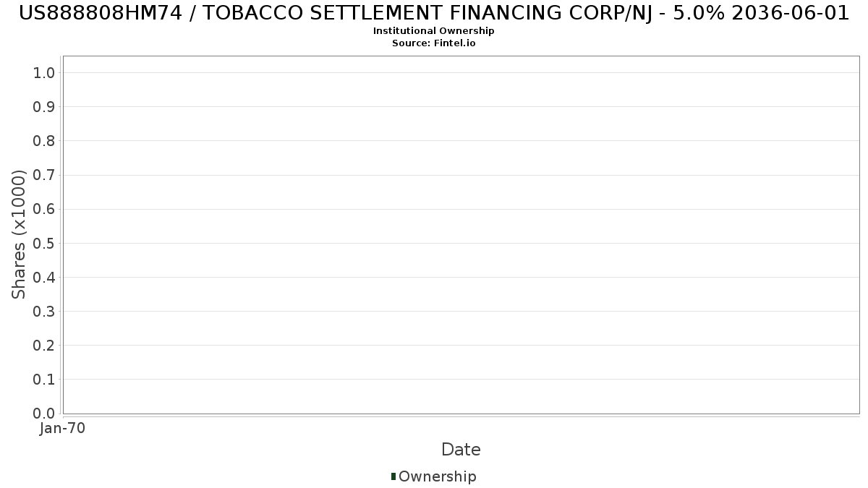This screenshot has height=488, width=868.
Task: Click the chart title US888808HM74 text
Action: click(x=102, y=12)
